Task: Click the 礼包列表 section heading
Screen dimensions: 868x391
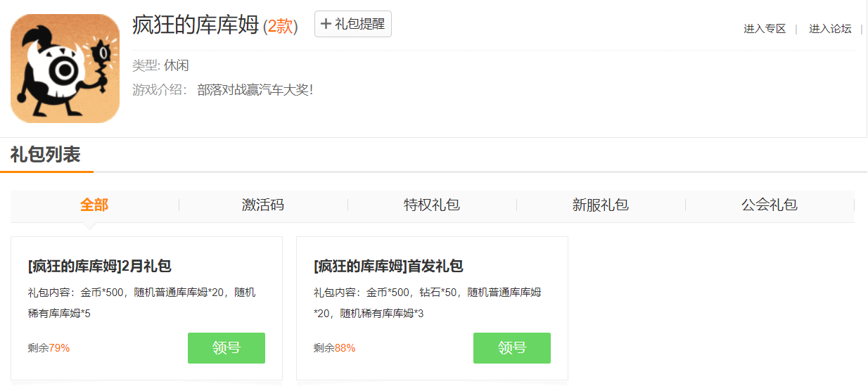Action: click(46, 155)
